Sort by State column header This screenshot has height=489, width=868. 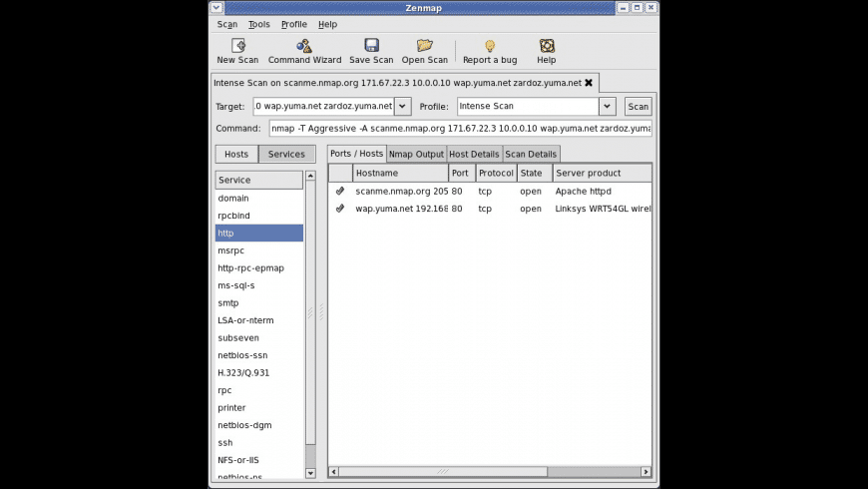point(535,173)
